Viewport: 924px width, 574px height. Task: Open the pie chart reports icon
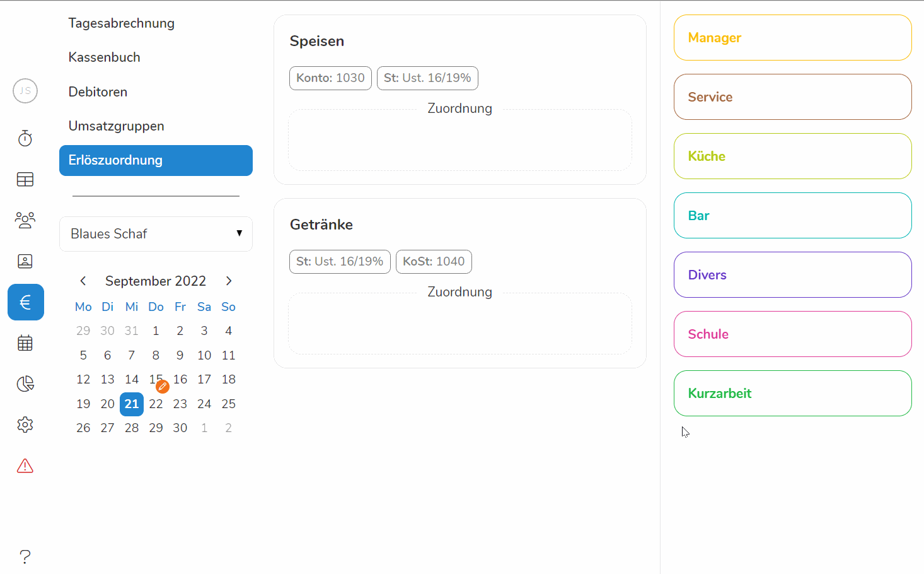(x=25, y=384)
